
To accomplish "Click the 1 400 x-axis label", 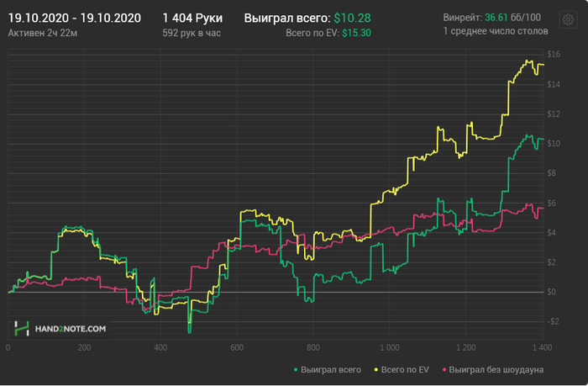I will point(543,347).
